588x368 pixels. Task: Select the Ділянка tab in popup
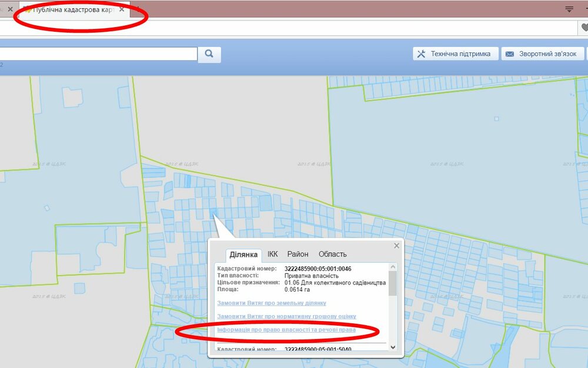coord(243,255)
